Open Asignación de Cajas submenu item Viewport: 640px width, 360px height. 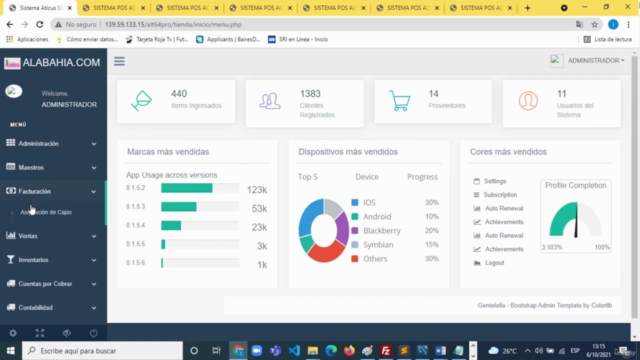click(x=46, y=212)
